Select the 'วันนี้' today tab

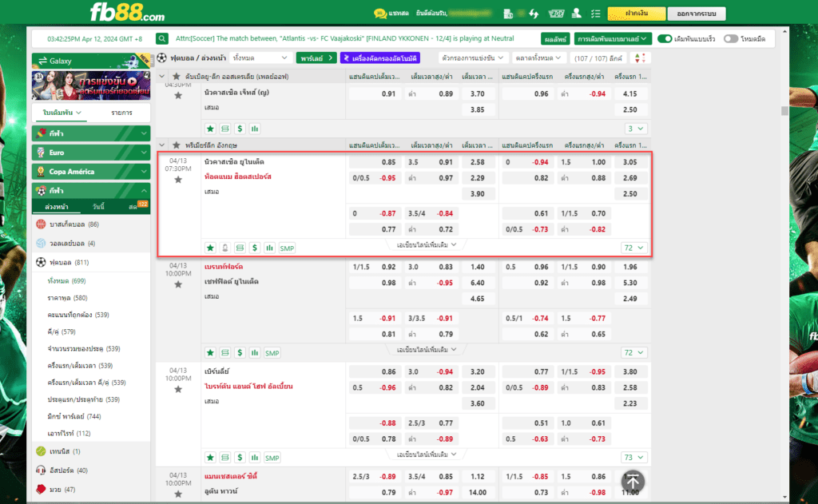98,207
